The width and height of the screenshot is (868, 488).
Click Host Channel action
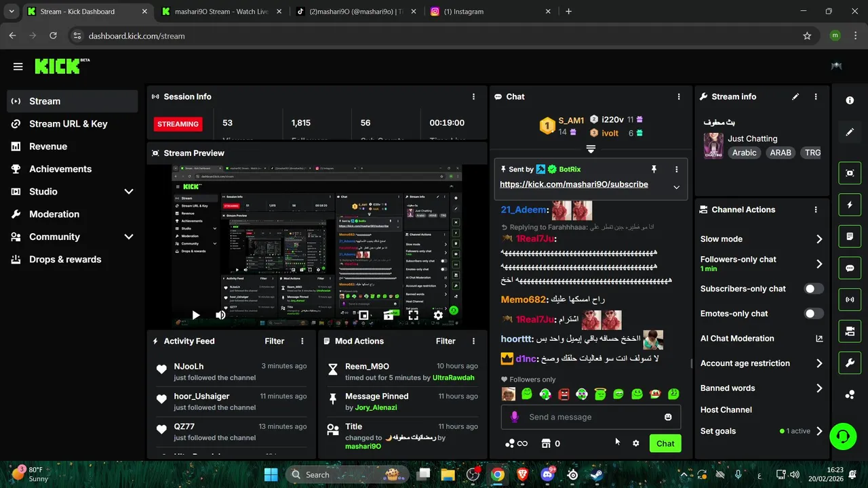726,410
